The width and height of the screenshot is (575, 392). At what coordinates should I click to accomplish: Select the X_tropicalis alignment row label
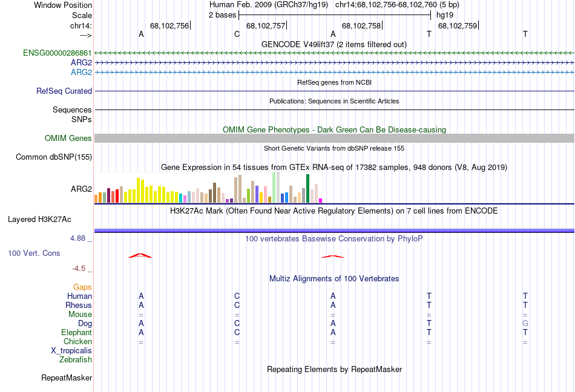coord(71,351)
